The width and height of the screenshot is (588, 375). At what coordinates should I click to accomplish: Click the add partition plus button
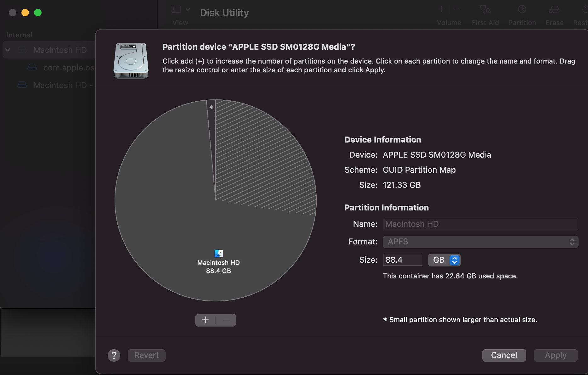[x=205, y=320]
